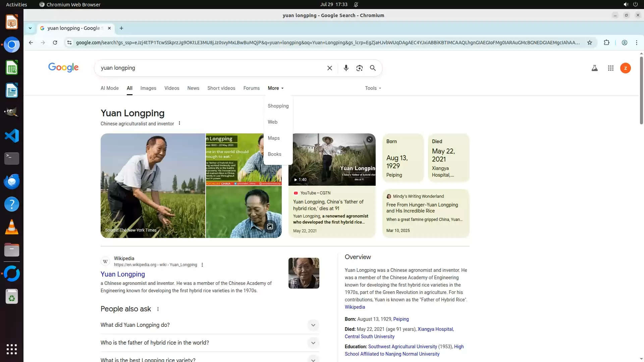
Task: Toggle notification bell in top bar
Action: tap(356, 5)
